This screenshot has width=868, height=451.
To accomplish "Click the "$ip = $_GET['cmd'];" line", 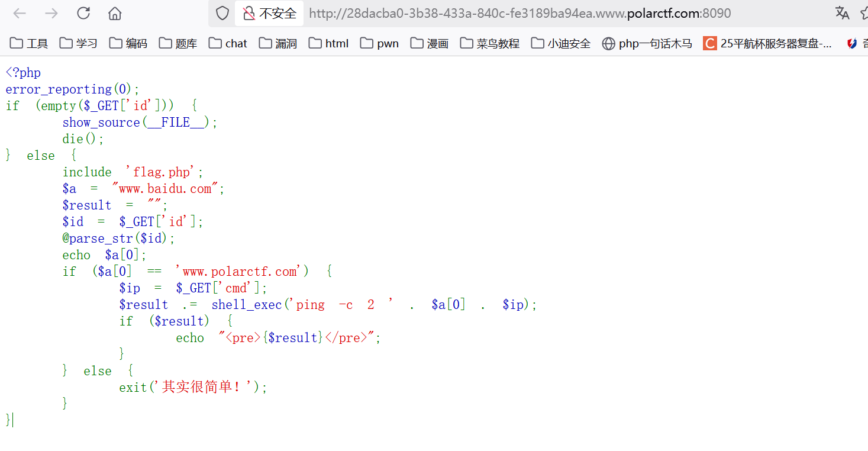I will 193,288.
